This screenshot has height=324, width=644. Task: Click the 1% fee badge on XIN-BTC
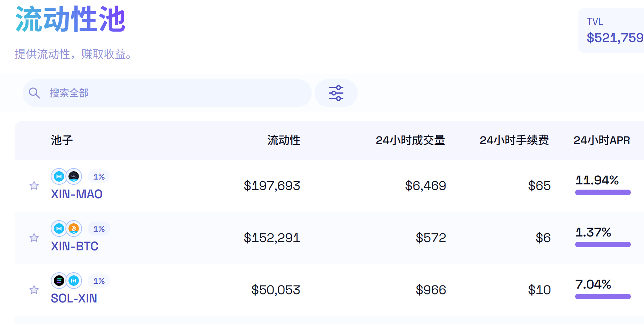(x=99, y=229)
